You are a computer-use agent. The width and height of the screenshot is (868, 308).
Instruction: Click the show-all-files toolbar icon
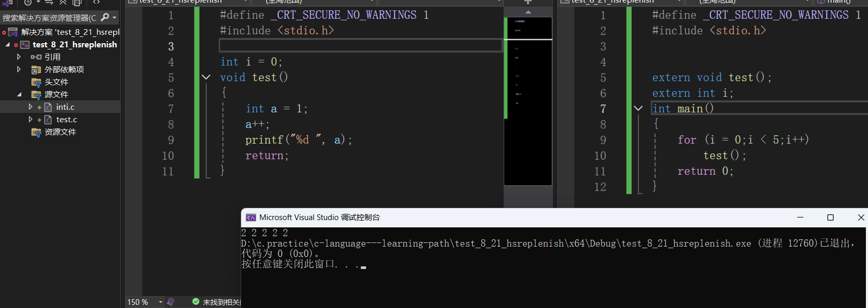click(x=77, y=3)
